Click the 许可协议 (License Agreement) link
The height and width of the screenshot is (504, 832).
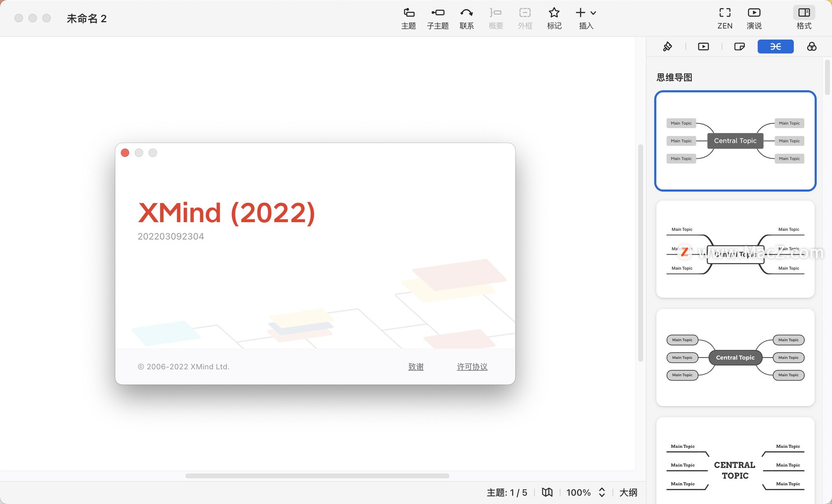pos(471,366)
